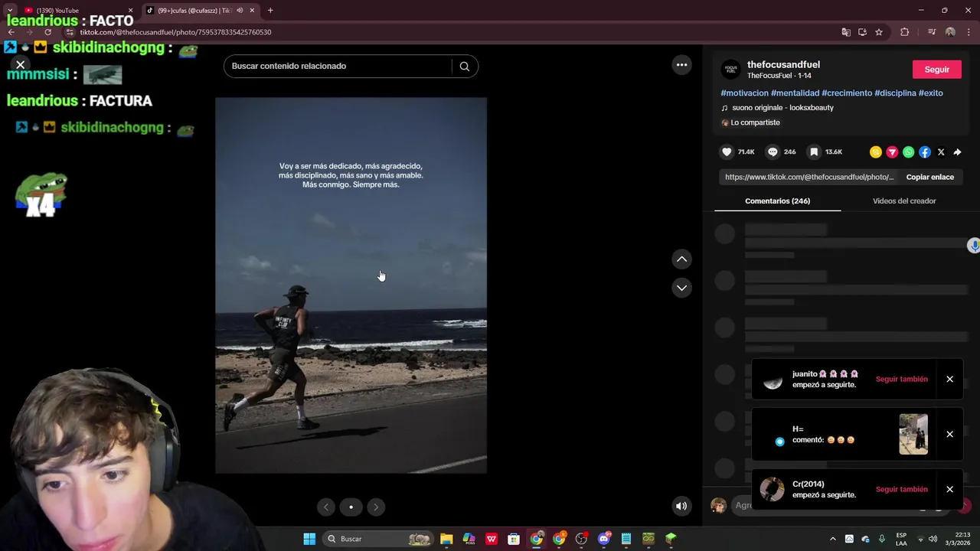The width and height of the screenshot is (980, 551).
Task: Close the TikTok photo viewer with X
Action: (21, 65)
